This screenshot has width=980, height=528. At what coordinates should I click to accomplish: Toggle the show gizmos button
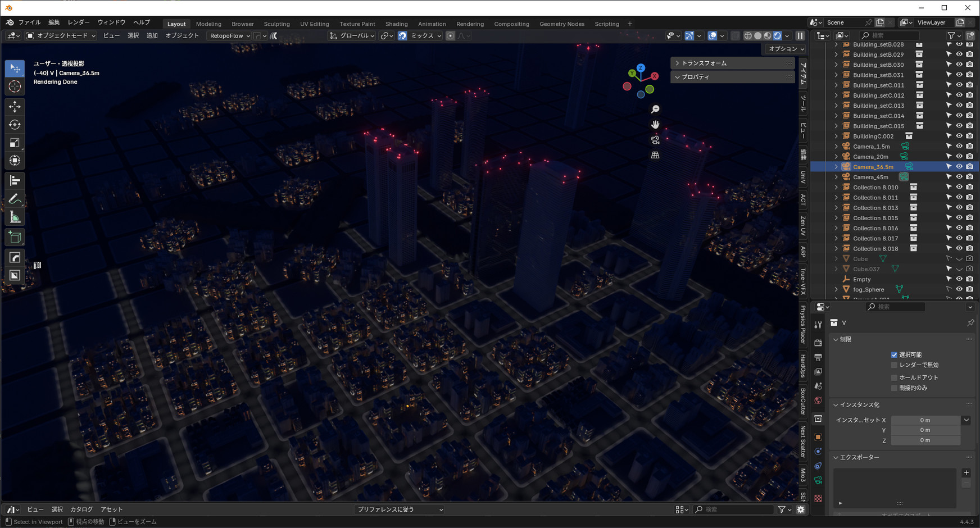click(x=689, y=35)
